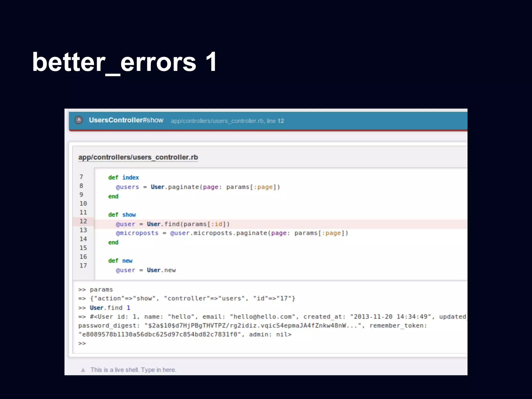Screen dimensions: 532x399
Task: Click line number 11 in gutter
Action: (83, 212)
